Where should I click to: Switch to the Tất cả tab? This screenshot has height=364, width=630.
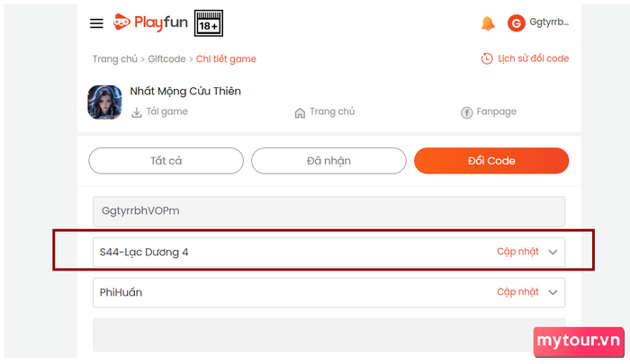pyautogui.click(x=166, y=161)
